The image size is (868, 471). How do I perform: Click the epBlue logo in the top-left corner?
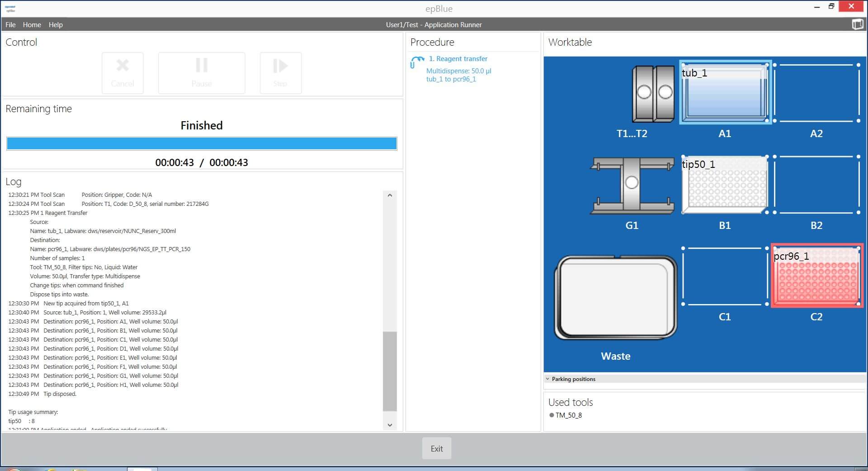click(x=11, y=8)
